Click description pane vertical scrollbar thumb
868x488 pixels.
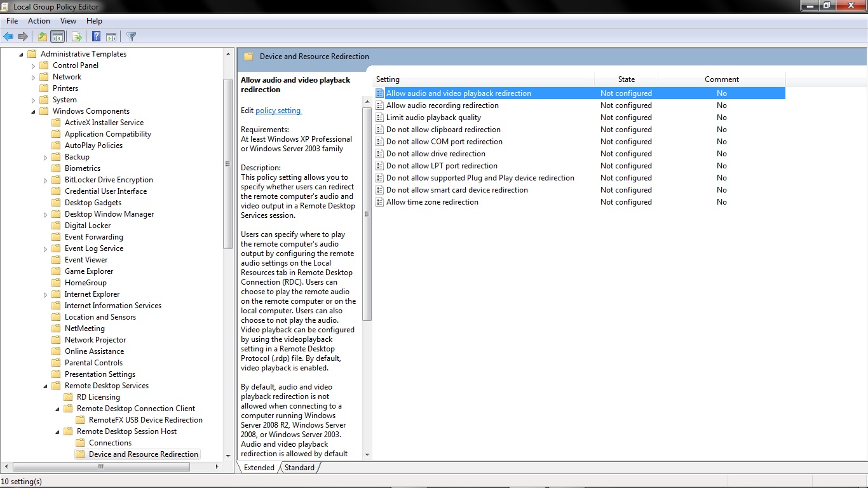(x=367, y=214)
